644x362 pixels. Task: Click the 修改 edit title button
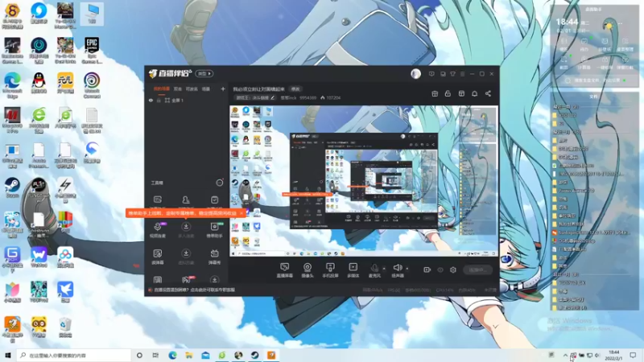(295, 88)
